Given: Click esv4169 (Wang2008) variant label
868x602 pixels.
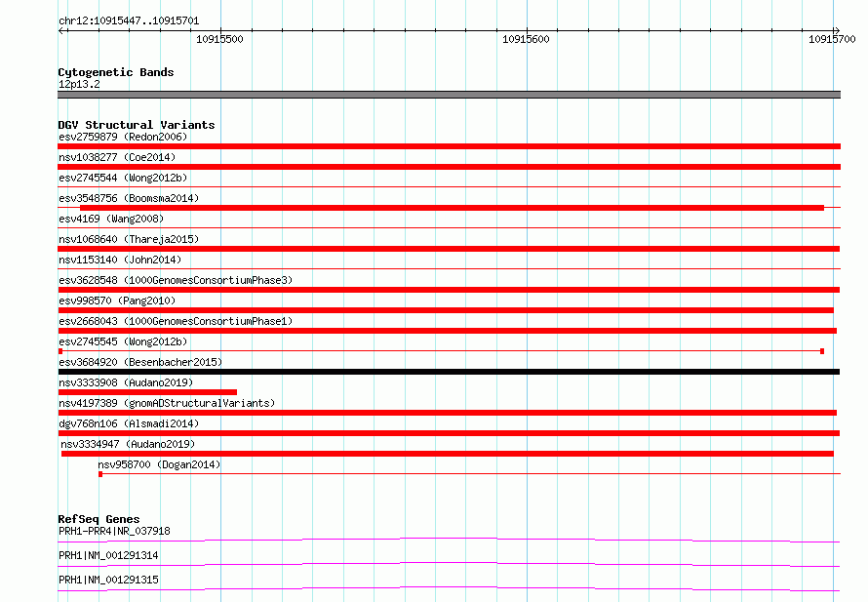Looking at the screenshot, I should (111, 219).
